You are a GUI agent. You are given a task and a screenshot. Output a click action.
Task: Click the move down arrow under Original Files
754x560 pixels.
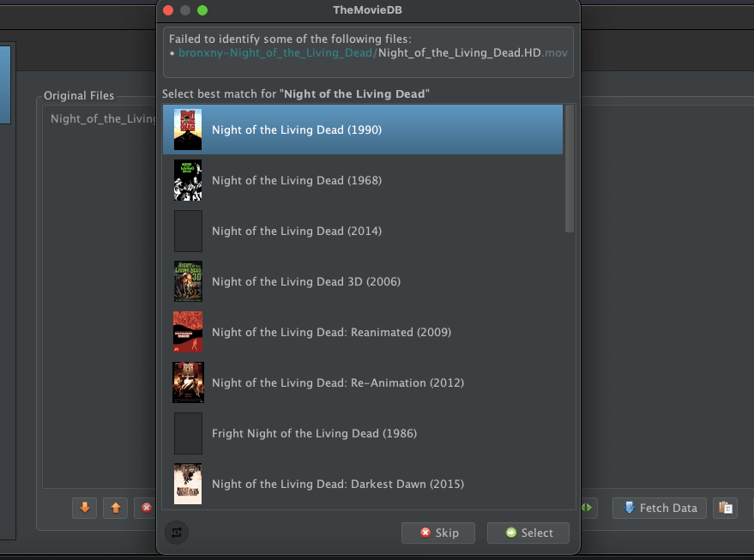(85, 508)
